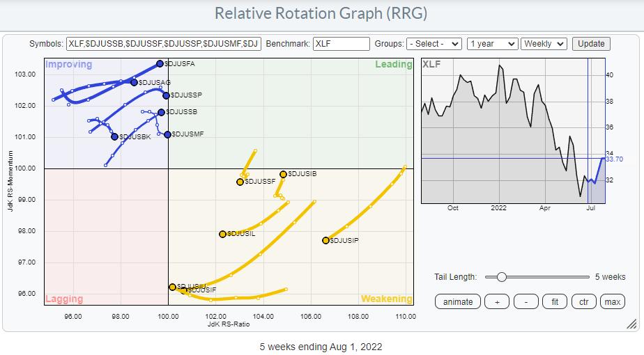Image resolution: width=644 pixels, height=355 pixels.
Task: Click the $DJUSSF yellow marker
Action: coord(240,182)
